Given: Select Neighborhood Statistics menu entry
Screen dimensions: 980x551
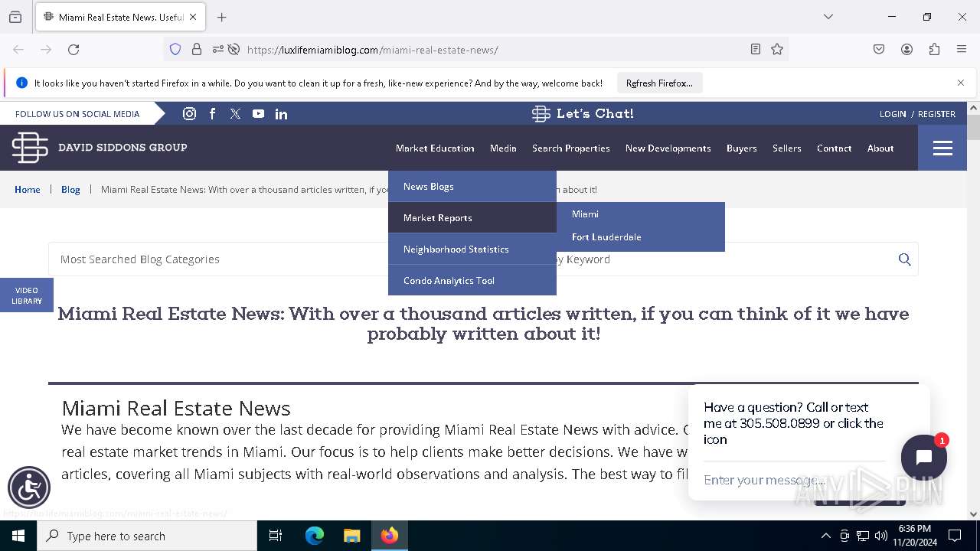Looking at the screenshot, I should [x=472, y=249].
